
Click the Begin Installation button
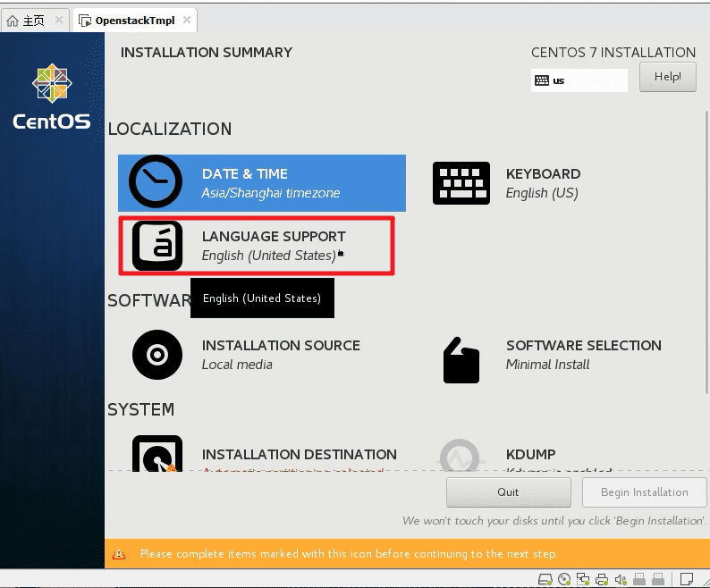pos(644,492)
